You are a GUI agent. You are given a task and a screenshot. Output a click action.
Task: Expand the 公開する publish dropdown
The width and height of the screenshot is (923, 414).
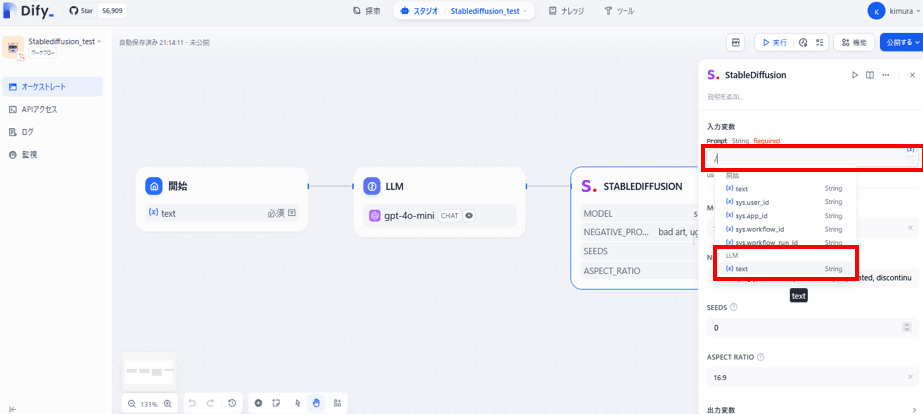[x=901, y=42]
